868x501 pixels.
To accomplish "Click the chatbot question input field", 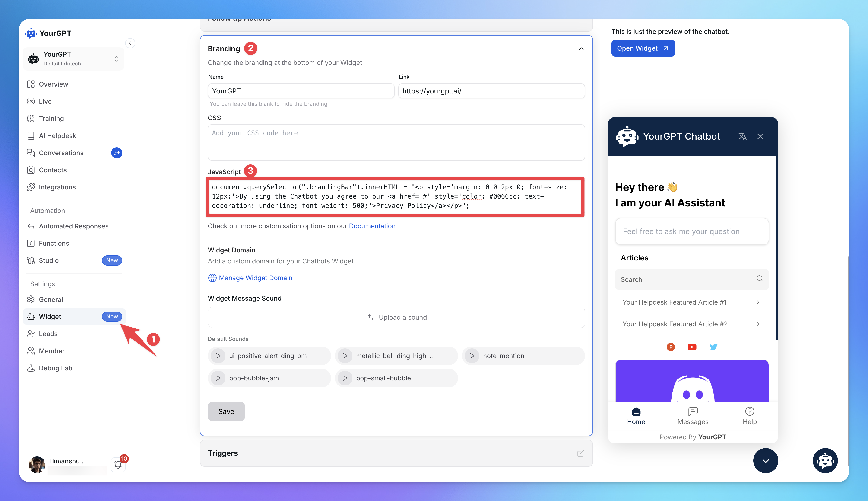I will 692,231.
